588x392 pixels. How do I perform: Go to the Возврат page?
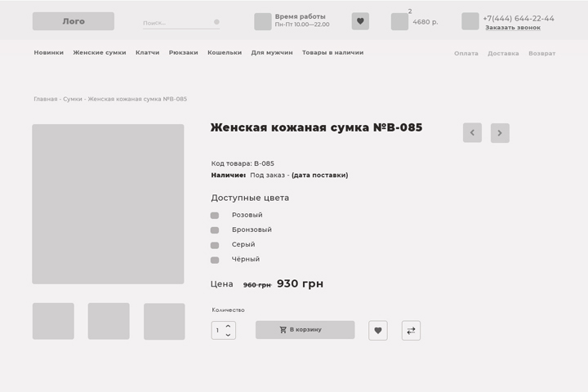point(542,53)
